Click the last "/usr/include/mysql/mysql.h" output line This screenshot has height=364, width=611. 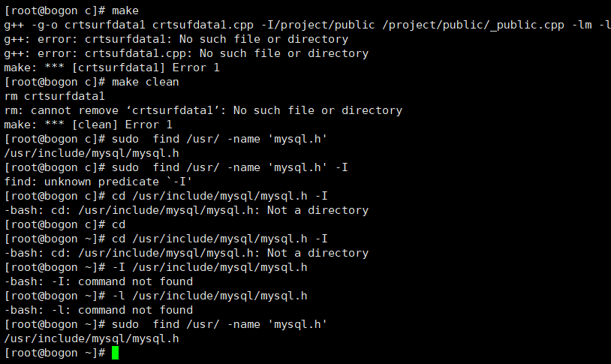tap(92, 338)
